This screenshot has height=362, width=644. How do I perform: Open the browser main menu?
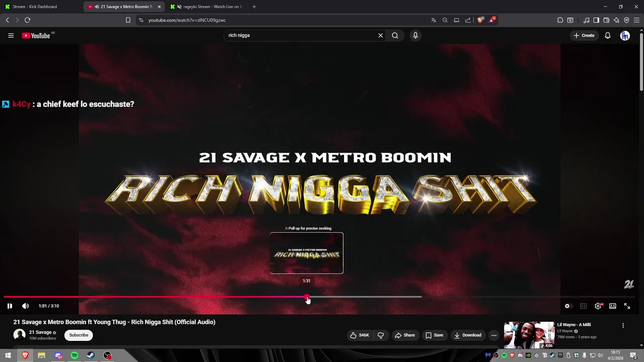tap(636, 20)
